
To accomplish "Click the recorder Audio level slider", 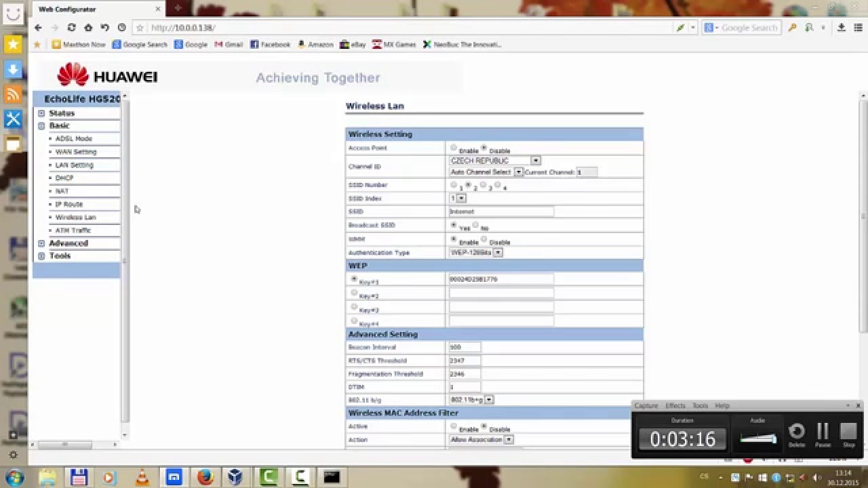I will (757, 439).
